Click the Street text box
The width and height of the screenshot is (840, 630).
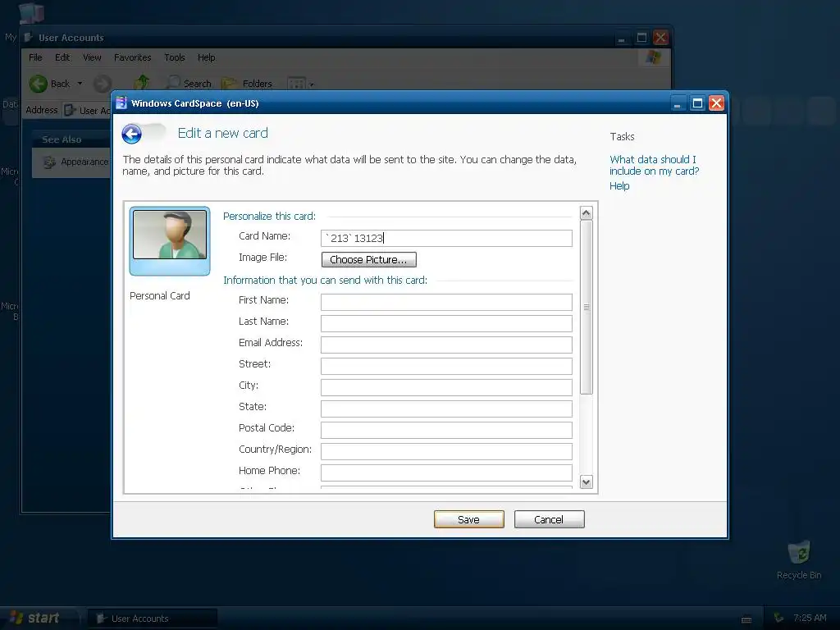tap(446, 366)
